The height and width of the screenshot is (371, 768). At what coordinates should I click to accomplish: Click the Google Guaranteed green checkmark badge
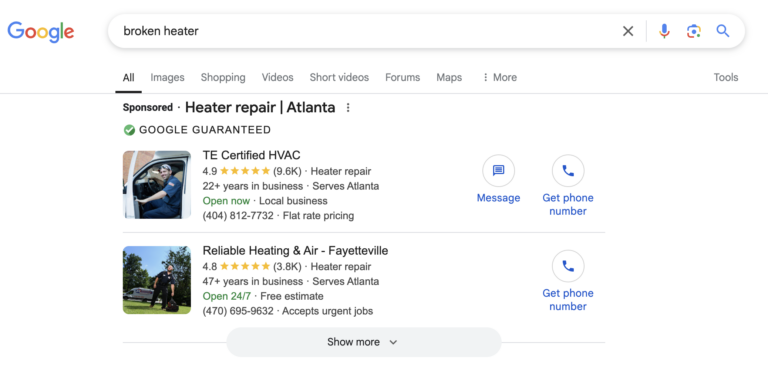coord(129,130)
